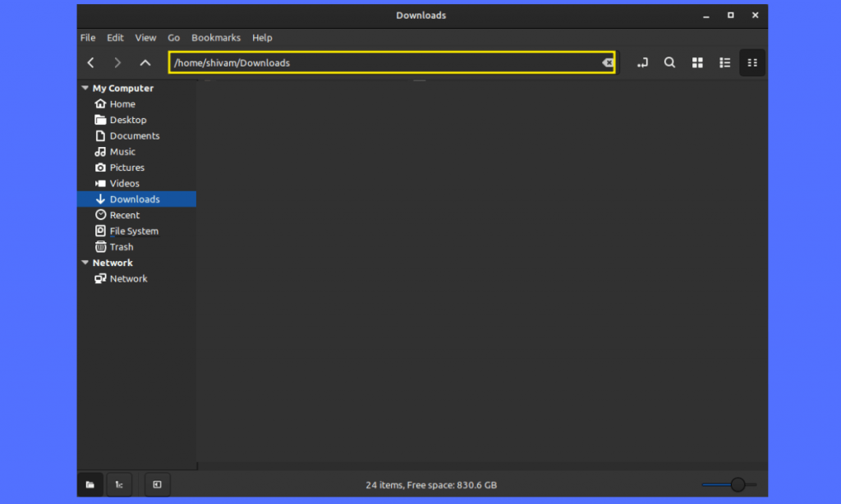The image size is (841, 504).
Task: Hide the sidebar panel
Action: tap(157, 484)
